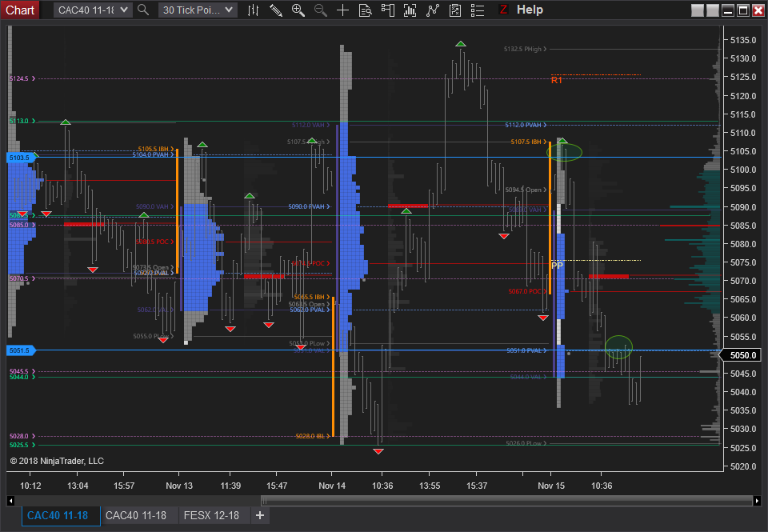This screenshot has width=768, height=532.
Task: Click the PP pivot point label
Action: pos(557,266)
